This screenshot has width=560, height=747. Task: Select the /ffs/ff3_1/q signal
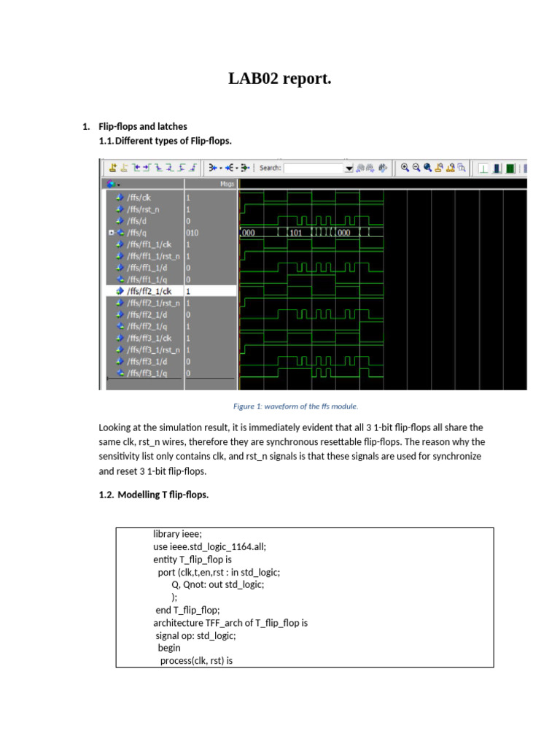pyautogui.click(x=147, y=373)
